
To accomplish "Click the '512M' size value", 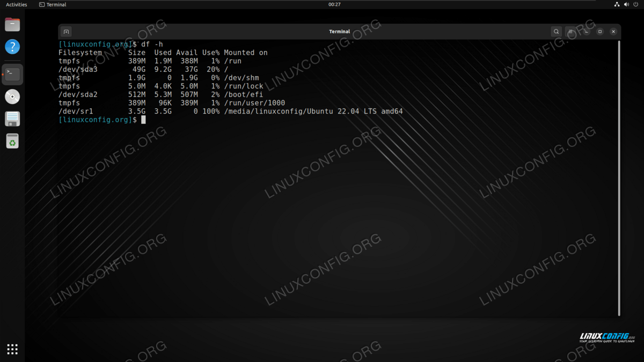I will pyautogui.click(x=137, y=94).
